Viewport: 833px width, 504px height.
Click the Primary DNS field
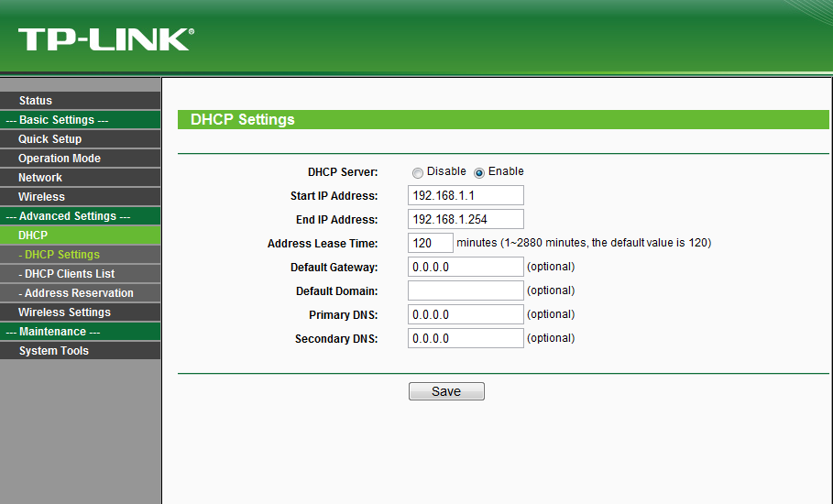point(466,314)
